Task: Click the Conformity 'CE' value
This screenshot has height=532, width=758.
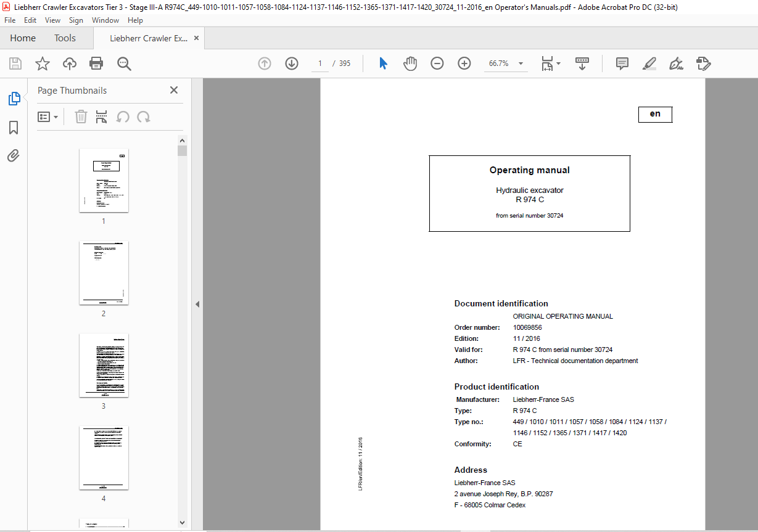Action: (x=517, y=444)
